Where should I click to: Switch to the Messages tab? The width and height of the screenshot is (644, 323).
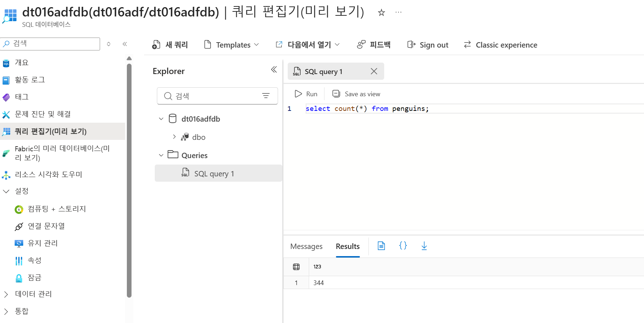pos(306,246)
